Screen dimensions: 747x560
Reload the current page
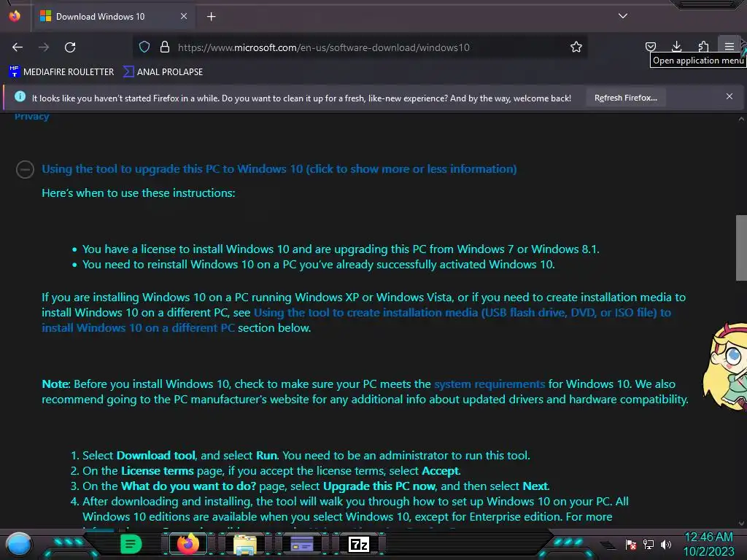[70, 47]
